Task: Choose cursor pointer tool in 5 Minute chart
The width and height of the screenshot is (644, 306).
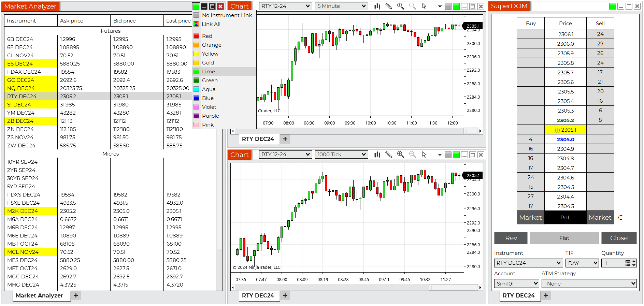Action: point(424,6)
